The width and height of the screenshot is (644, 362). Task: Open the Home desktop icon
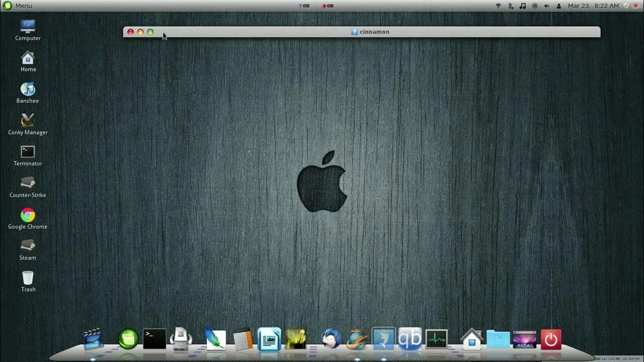(28, 62)
